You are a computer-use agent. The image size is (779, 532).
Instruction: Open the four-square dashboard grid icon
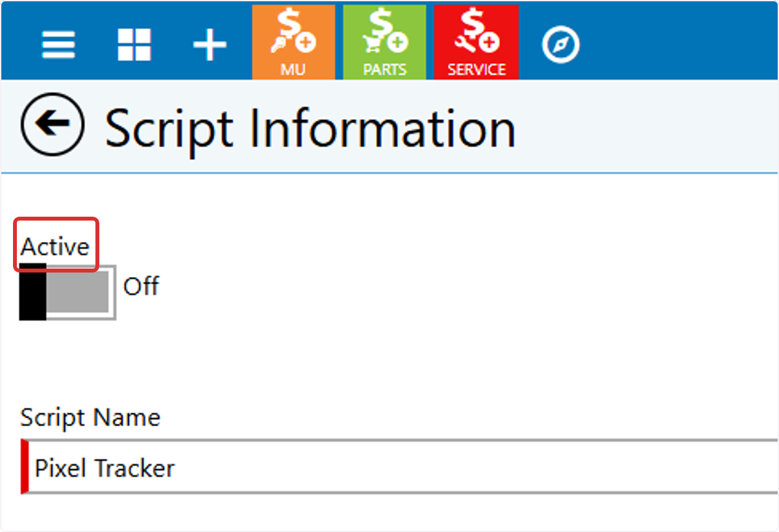(x=134, y=45)
